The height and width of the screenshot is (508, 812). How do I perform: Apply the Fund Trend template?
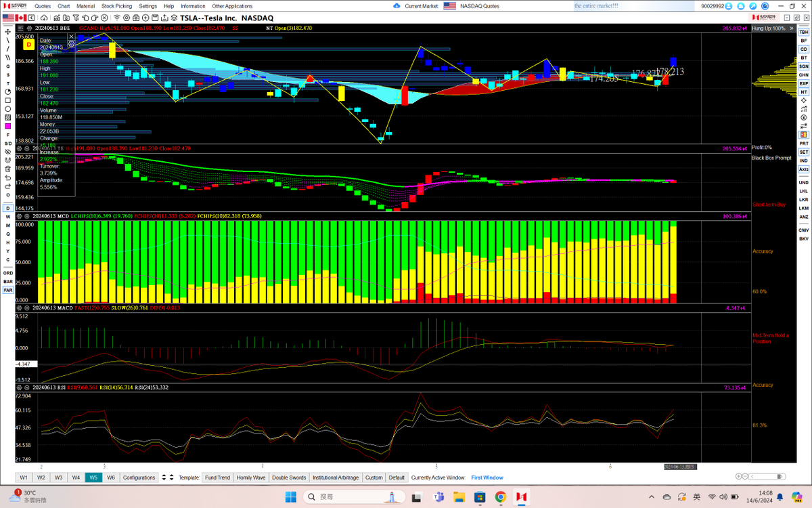218,478
